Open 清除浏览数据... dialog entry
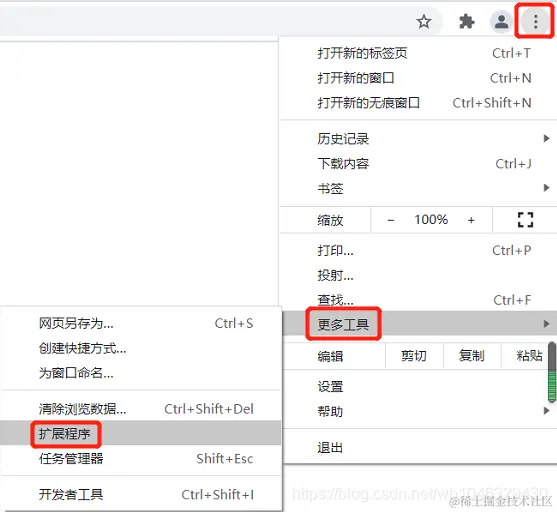 (141, 409)
